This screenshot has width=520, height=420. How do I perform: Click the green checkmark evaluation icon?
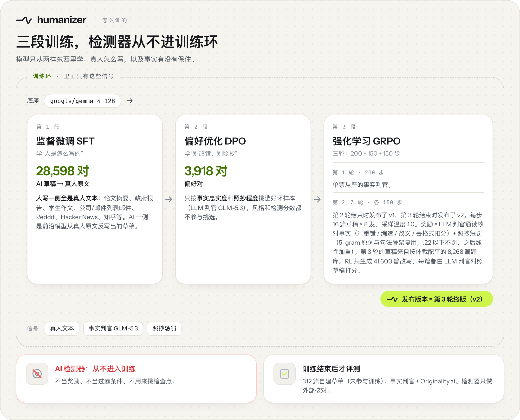(x=284, y=374)
